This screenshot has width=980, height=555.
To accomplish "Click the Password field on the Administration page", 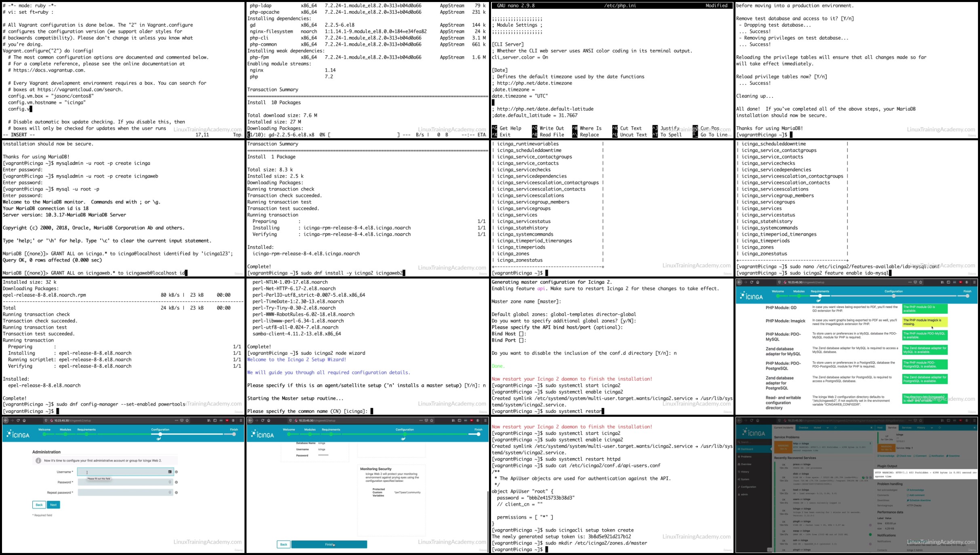I will coord(125,482).
